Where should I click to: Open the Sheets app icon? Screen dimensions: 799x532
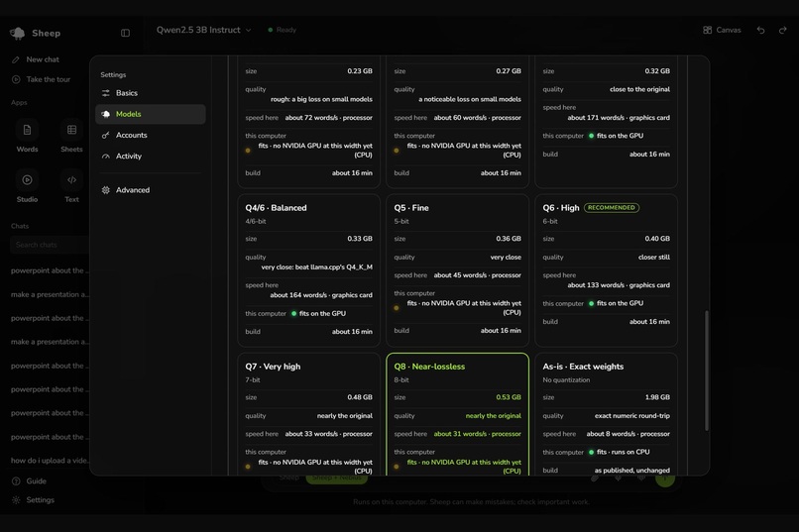point(71,130)
